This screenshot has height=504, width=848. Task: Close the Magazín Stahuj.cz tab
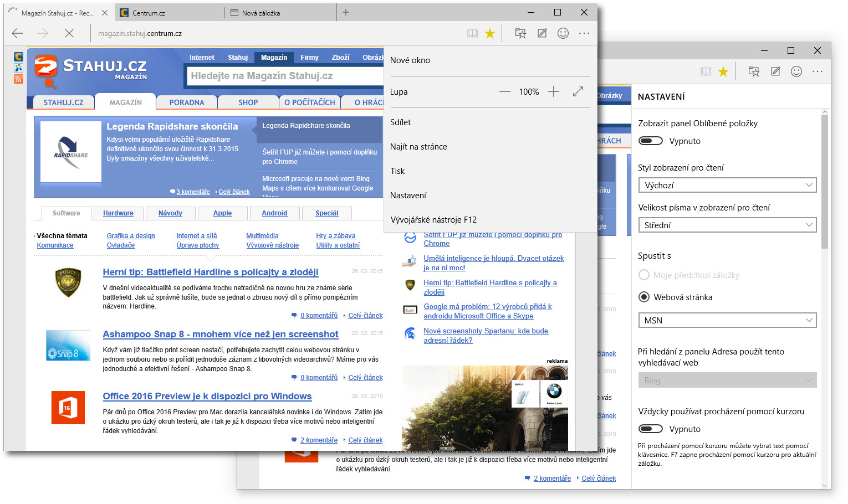(104, 13)
